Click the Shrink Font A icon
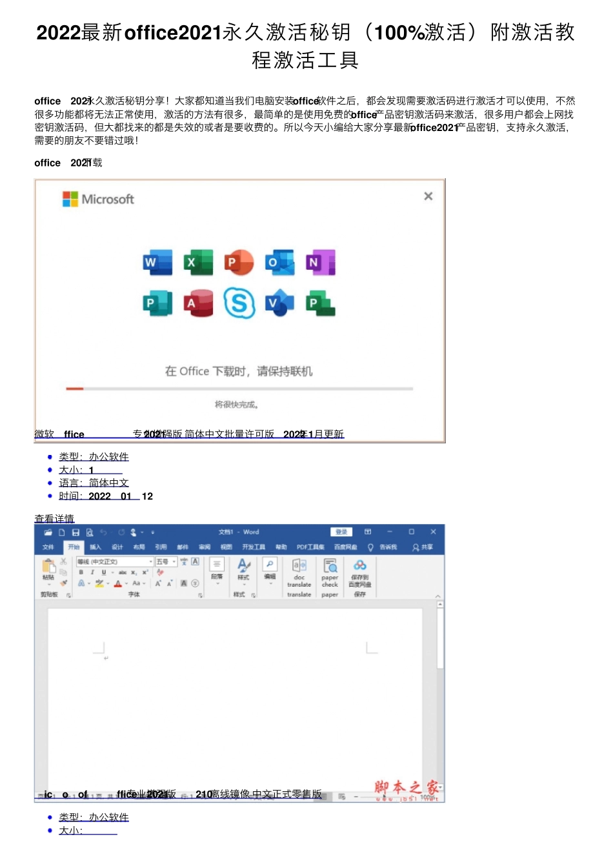 pyautogui.click(x=170, y=583)
